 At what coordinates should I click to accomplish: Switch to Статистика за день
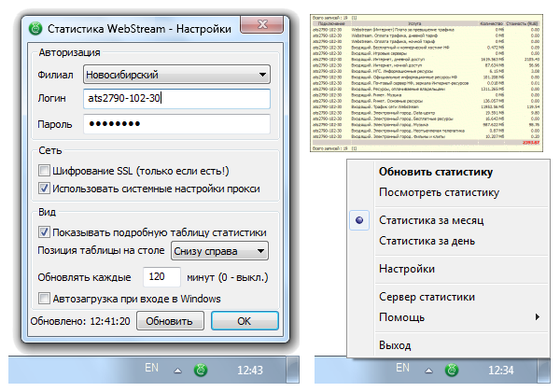tap(427, 241)
